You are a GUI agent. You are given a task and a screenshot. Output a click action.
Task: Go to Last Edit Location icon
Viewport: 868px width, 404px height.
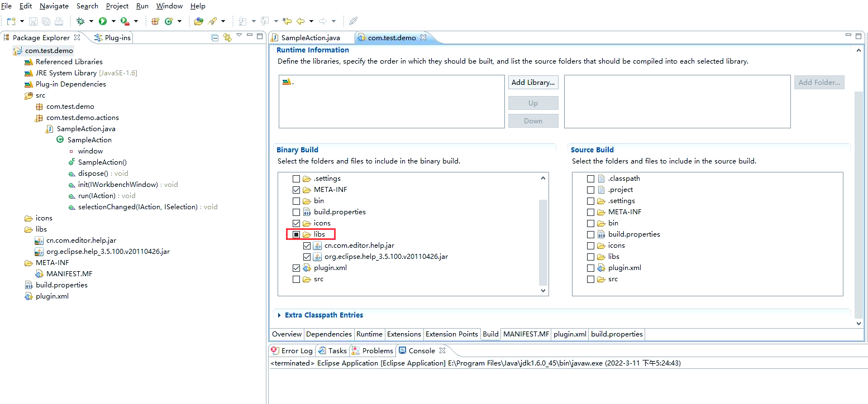click(287, 21)
